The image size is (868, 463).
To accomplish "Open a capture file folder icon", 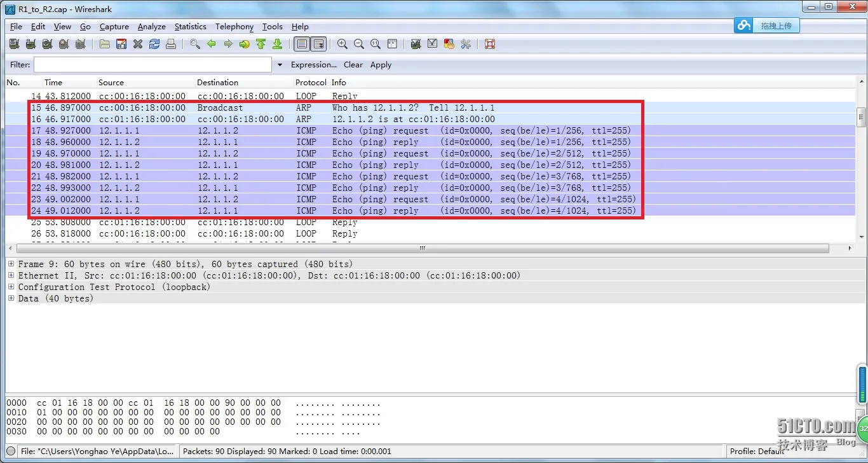I will 105,44.
